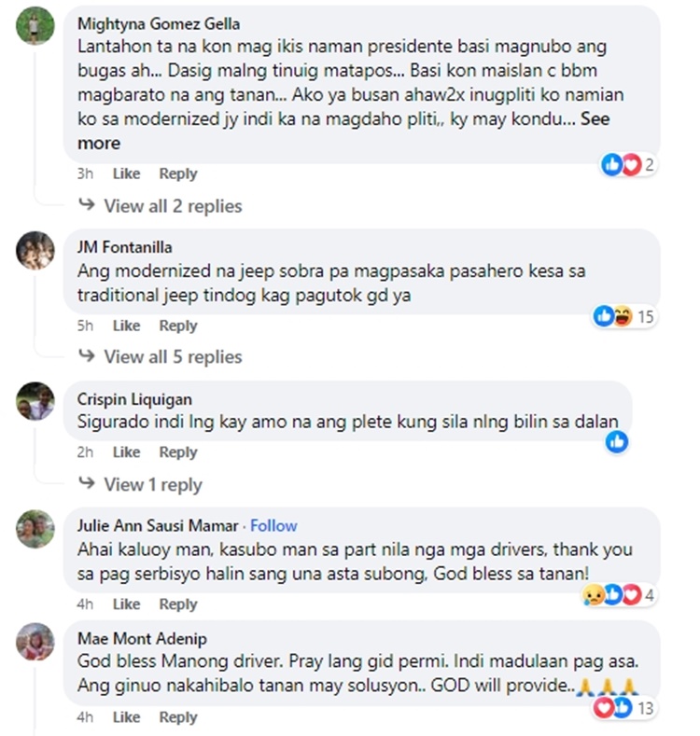
Task: Reply to Mightyna Gomez Gella's comment
Action: click(178, 174)
